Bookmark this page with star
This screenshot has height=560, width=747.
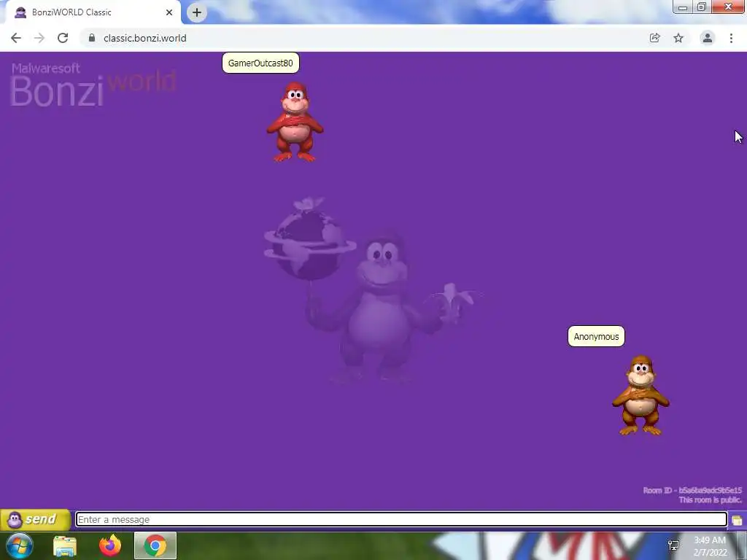coord(678,38)
